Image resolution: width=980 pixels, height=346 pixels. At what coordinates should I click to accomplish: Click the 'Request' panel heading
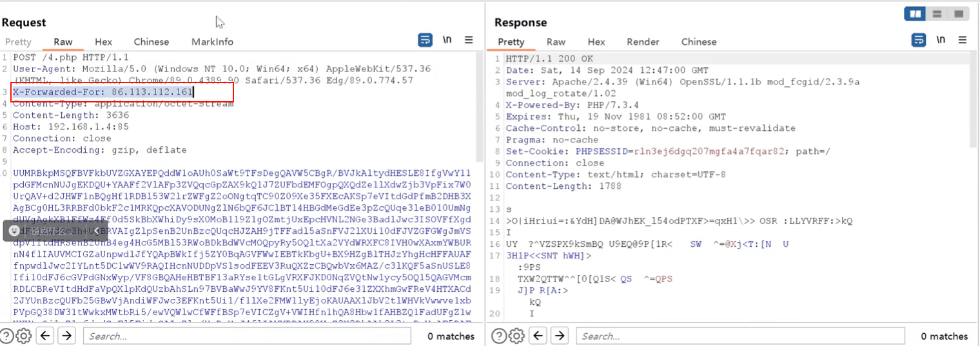click(24, 23)
